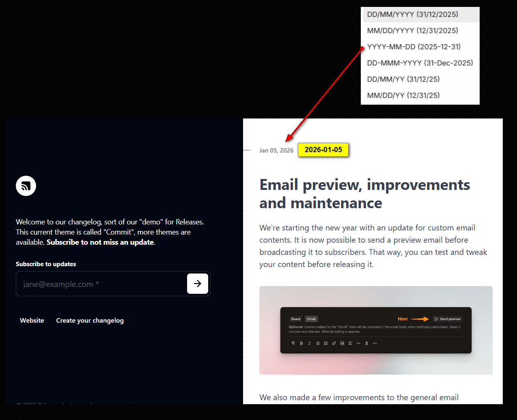Image resolution: width=517 pixels, height=420 pixels.
Task: Open the three-dots more options in editor
Action: [375, 343]
